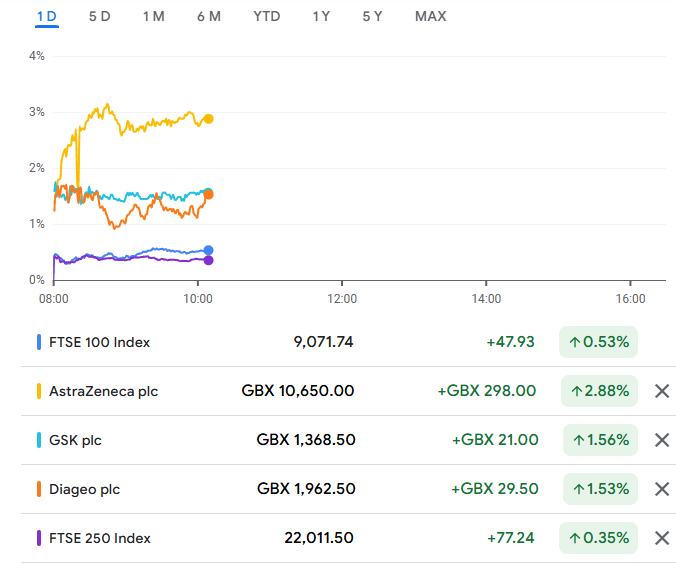Screen dimensions: 676x565
Task: Switch to the YTD time range
Action: click(266, 16)
